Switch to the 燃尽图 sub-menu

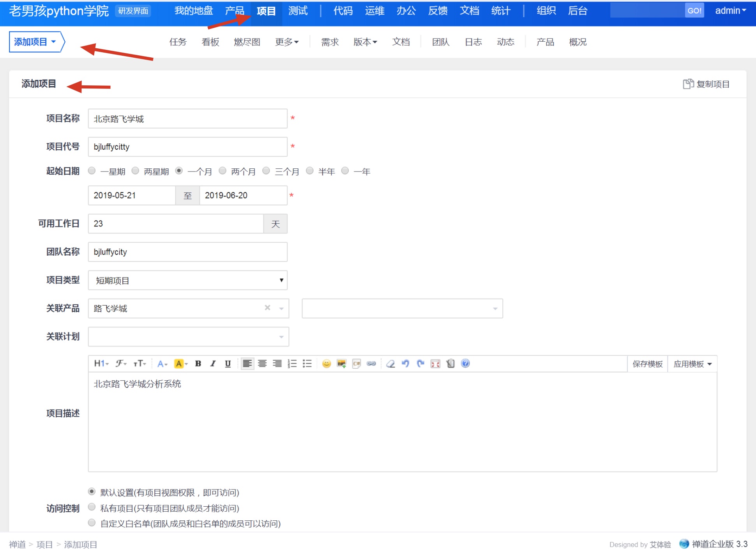click(247, 42)
